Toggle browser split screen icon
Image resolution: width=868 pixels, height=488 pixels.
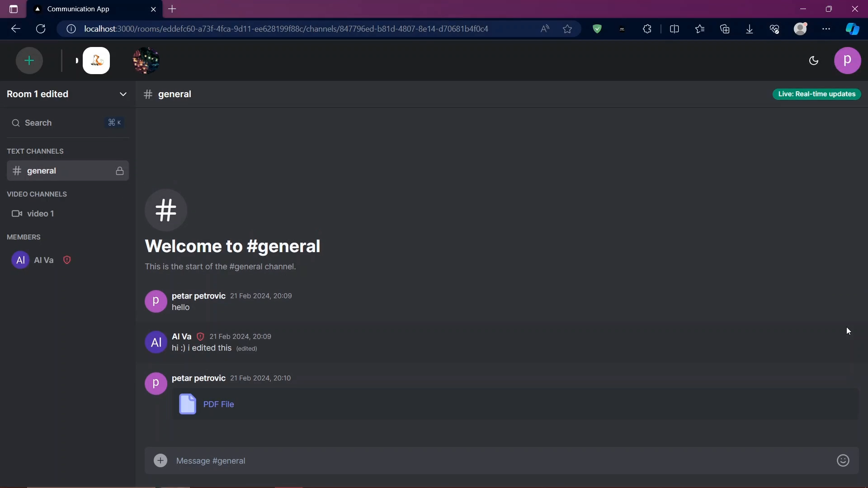click(674, 29)
